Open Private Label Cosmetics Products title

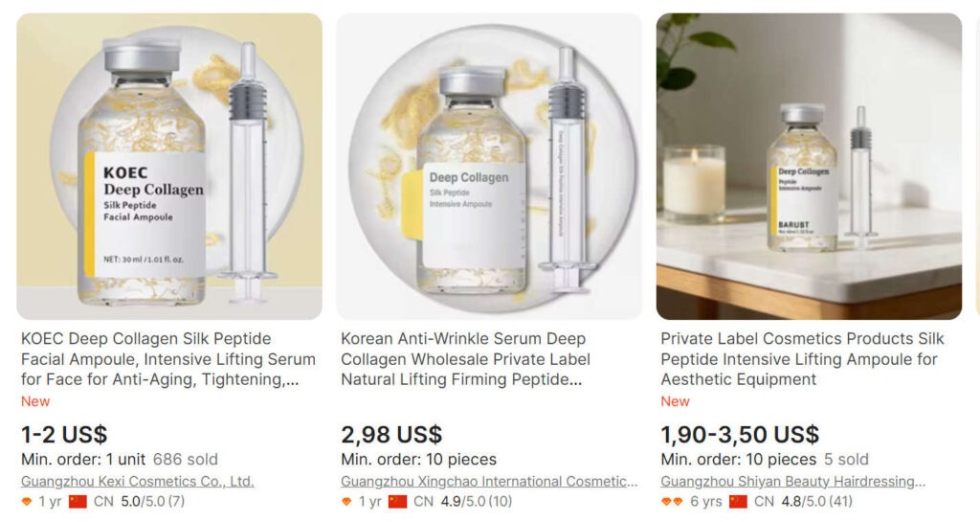(x=802, y=359)
